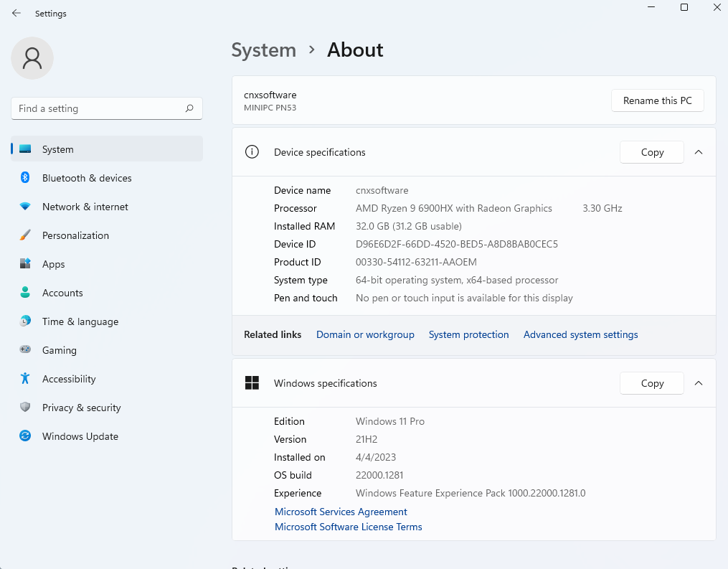Click the Accessibility figure icon
728x569 pixels.
click(x=25, y=379)
